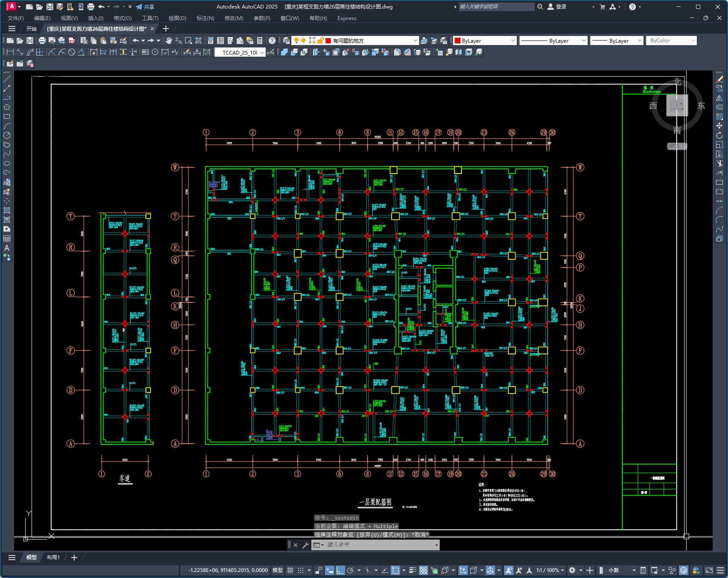Click the 共享 share button

[x=145, y=7]
